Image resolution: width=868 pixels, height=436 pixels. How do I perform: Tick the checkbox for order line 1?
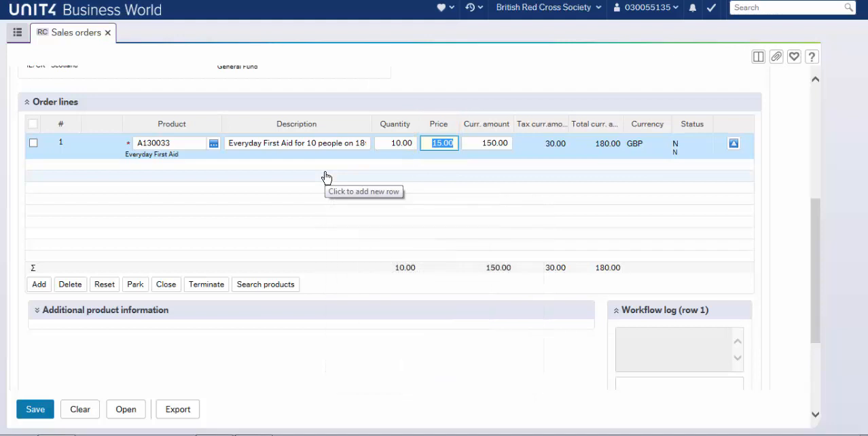pyautogui.click(x=33, y=143)
